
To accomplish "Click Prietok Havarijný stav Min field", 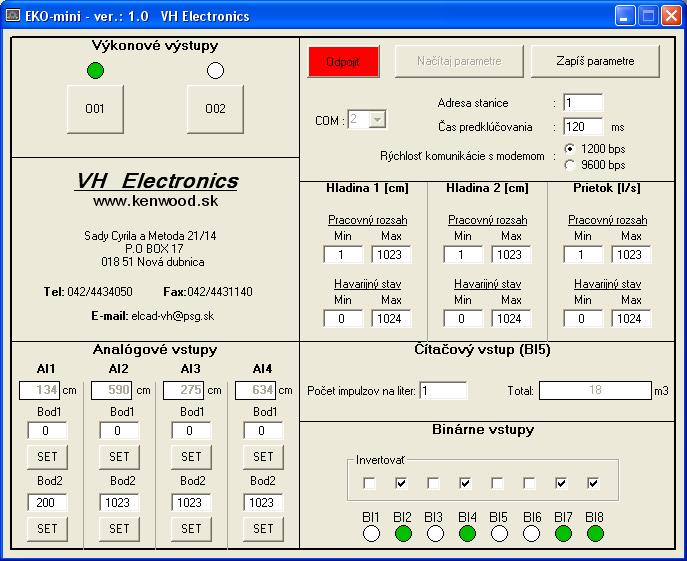I will [583, 319].
